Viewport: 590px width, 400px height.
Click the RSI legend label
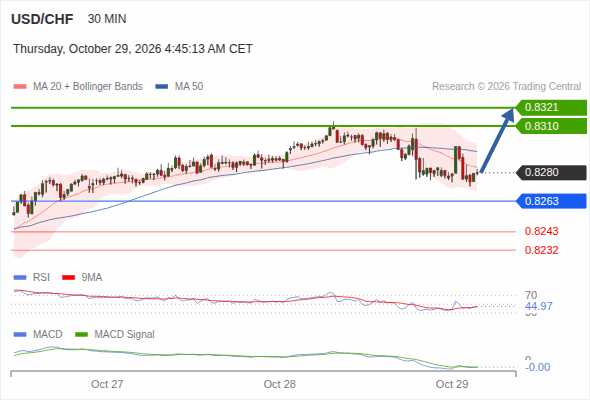[41, 277]
